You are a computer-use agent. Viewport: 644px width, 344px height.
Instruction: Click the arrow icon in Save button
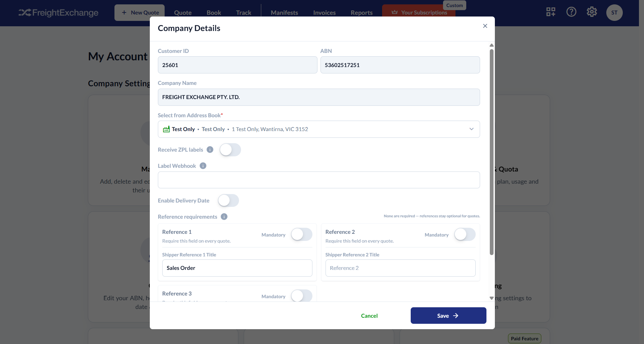point(456,316)
